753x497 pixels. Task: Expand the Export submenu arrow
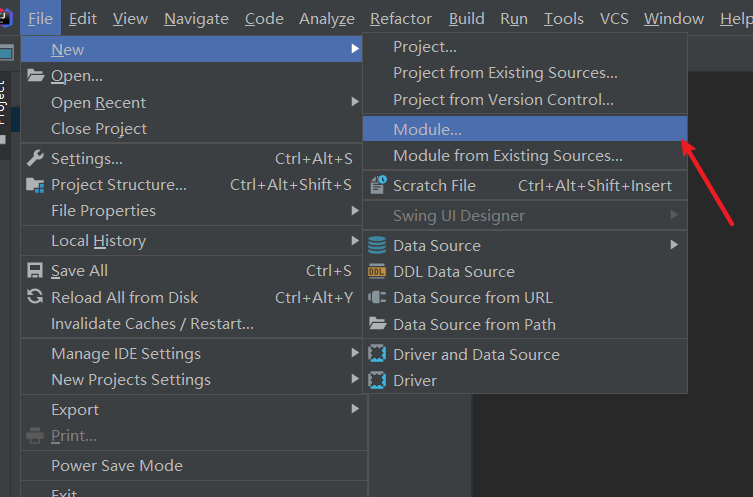[355, 409]
